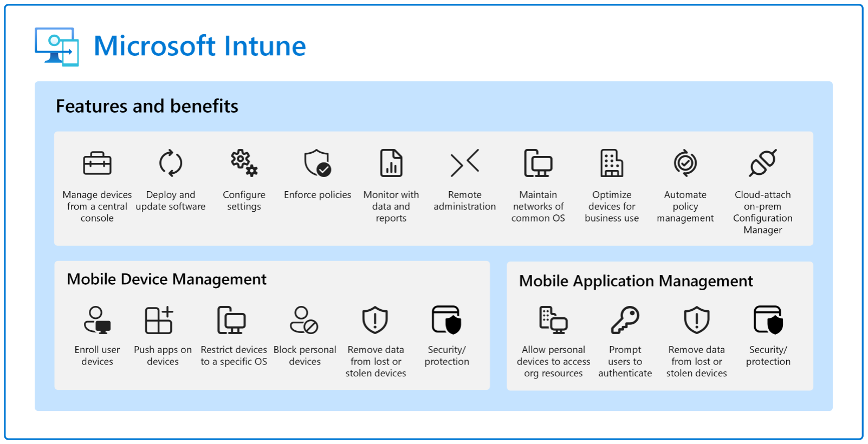Click the Microsoft Intune logo icon
The height and width of the screenshot is (444, 868).
click(57, 47)
